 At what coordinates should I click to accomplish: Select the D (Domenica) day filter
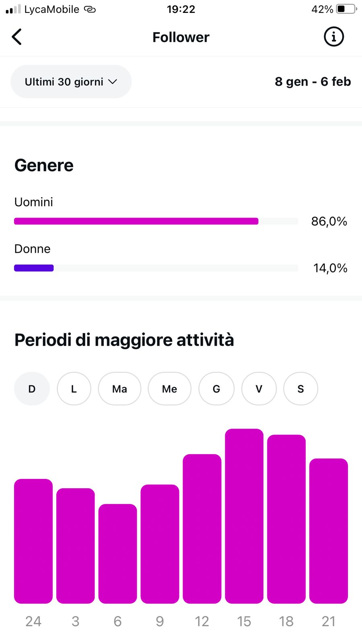tap(32, 389)
